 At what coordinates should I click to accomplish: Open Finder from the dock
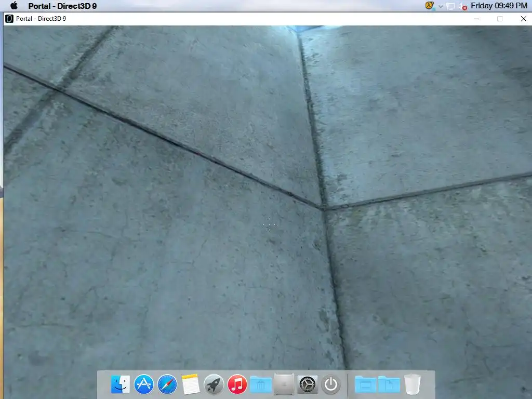click(x=120, y=384)
